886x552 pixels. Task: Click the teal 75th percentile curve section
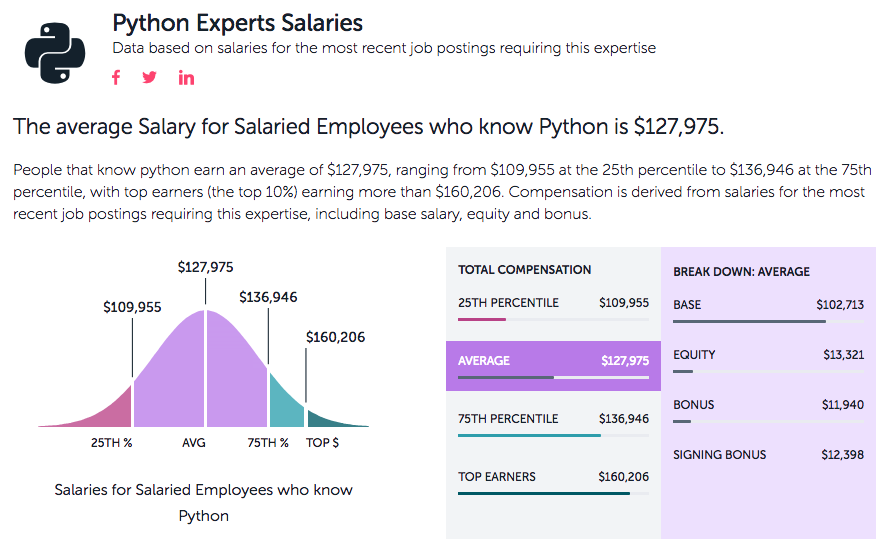[x=285, y=400]
